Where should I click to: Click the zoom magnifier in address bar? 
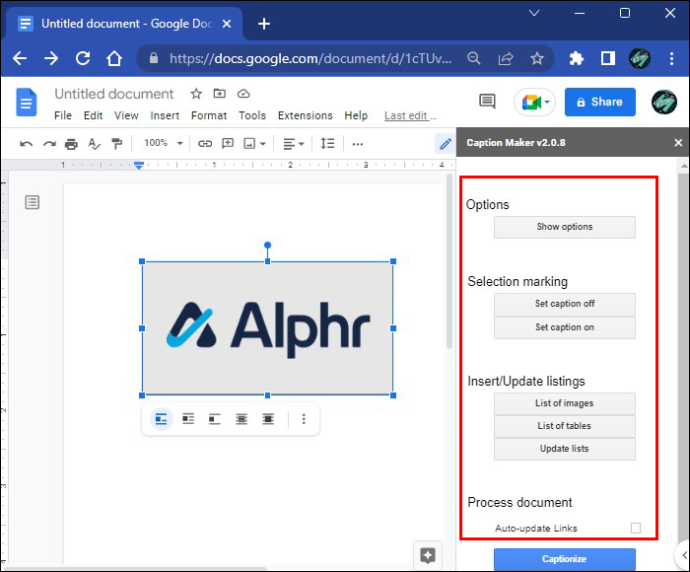473,58
